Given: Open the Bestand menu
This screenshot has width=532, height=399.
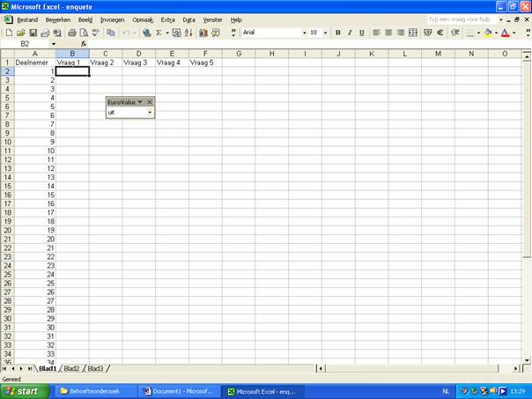Looking at the screenshot, I should 27,20.
